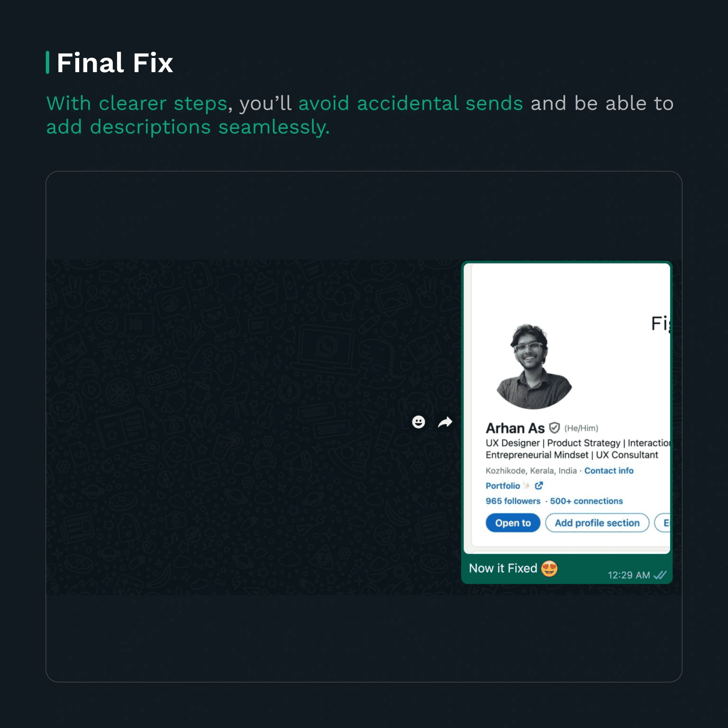Viewport: 728px width, 728px height.
Task: Click the circular profile photo
Action: click(x=534, y=367)
